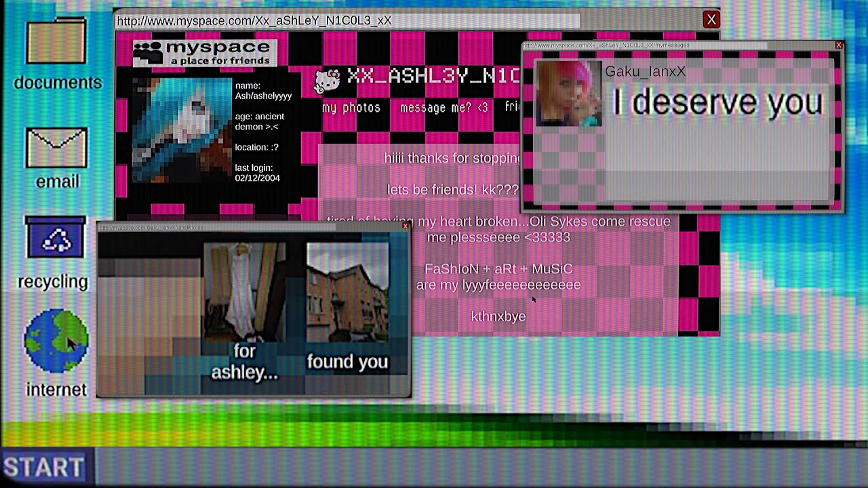This screenshot has width=868, height=488.
Task: Click the 'FaShIoN + aRt + MuSiC' line
Action: pyautogui.click(x=498, y=269)
